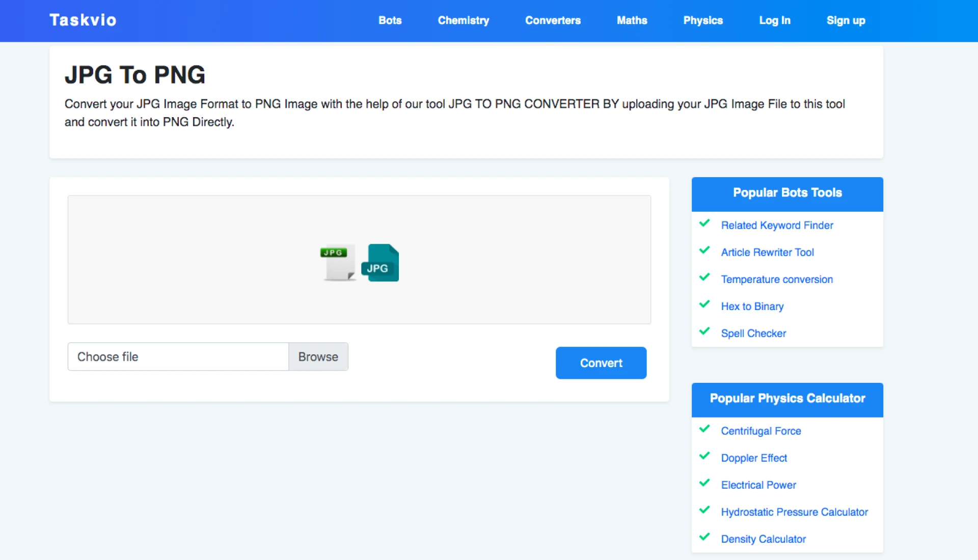The width and height of the screenshot is (978, 560).
Task: Click checkmark icon beside Spell Checker
Action: click(x=704, y=331)
